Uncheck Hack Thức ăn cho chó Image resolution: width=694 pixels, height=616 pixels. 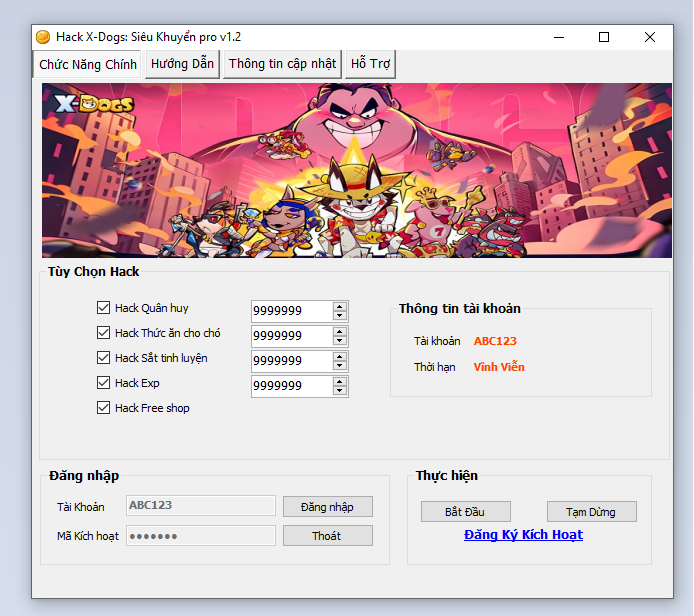[x=103, y=333]
